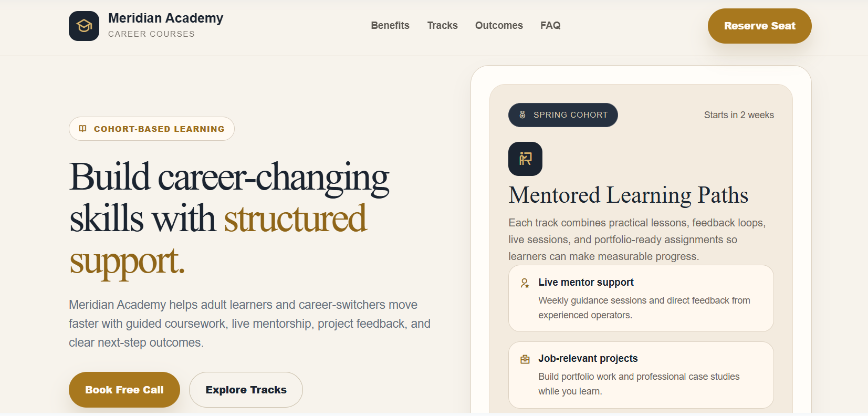Screen dimensions: 868x416
Task: Open the FAQ section from navigation
Action: [550, 25]
